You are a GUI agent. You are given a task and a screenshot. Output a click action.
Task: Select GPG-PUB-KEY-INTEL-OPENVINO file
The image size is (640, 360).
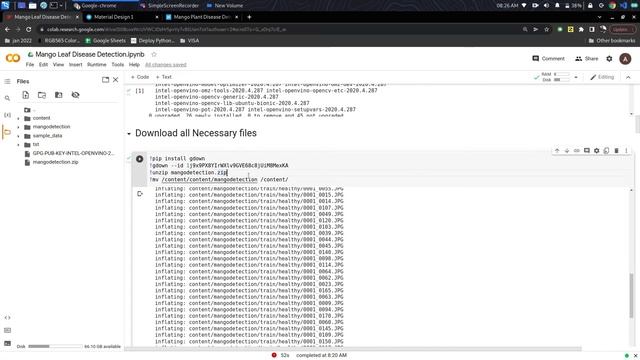(69, 153)
